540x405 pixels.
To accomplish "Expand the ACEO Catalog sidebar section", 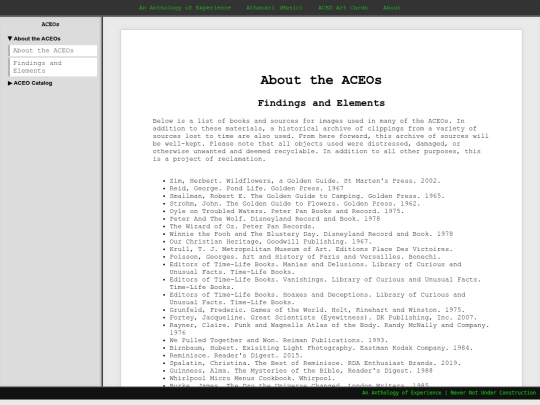I will [30, 83].
